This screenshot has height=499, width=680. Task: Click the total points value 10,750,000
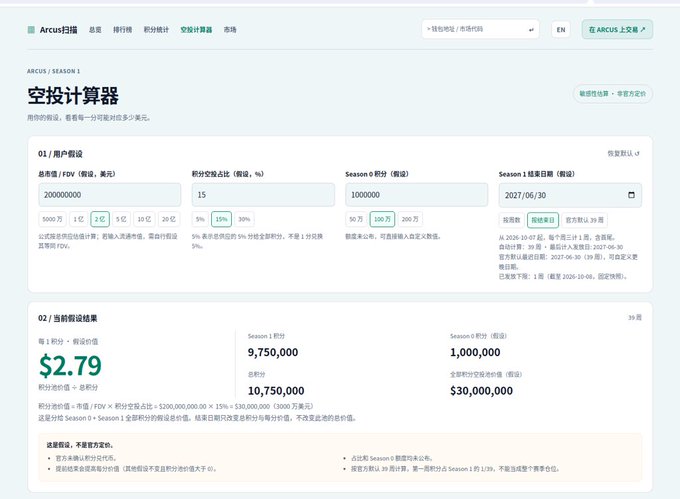coord(276,391)
